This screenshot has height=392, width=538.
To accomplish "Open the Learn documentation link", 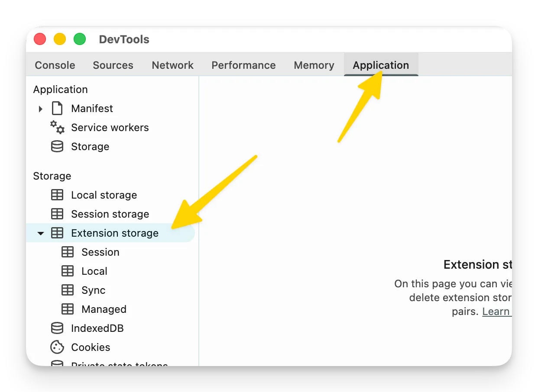I will [x=496, y=311].
